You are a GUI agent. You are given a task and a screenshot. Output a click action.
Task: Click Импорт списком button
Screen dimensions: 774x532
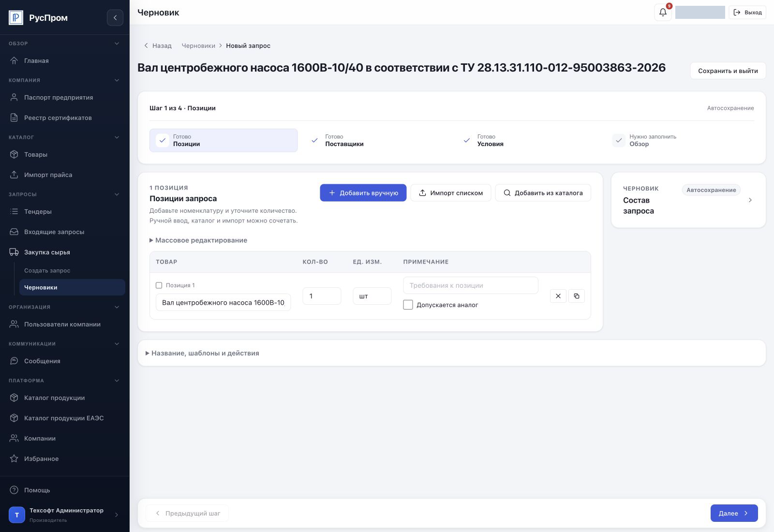[x=451, y=192]
